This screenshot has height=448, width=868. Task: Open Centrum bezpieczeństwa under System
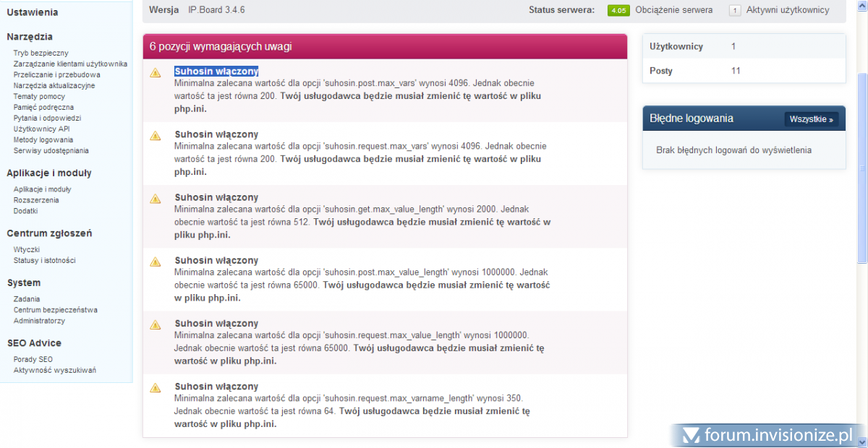(x=55, y=310)
